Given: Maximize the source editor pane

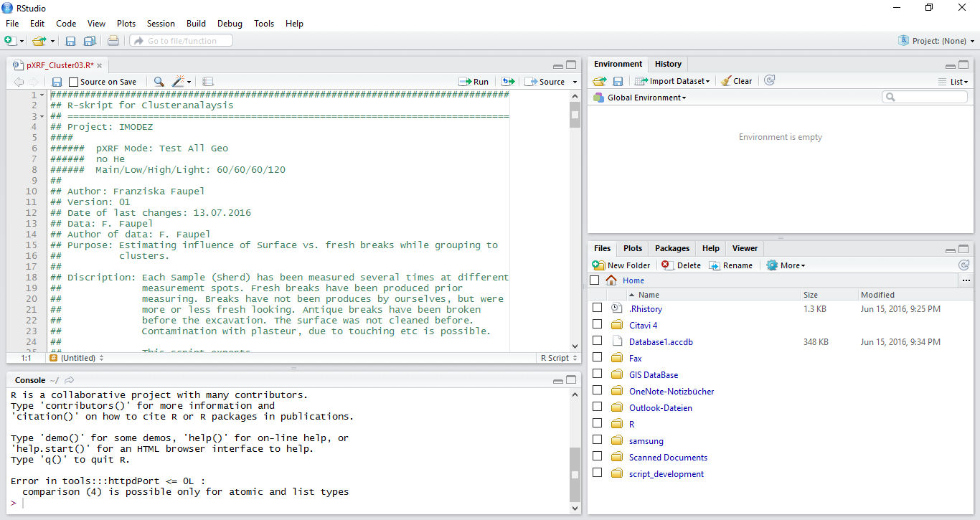Looking at the screenshot, I should point(571,65).
